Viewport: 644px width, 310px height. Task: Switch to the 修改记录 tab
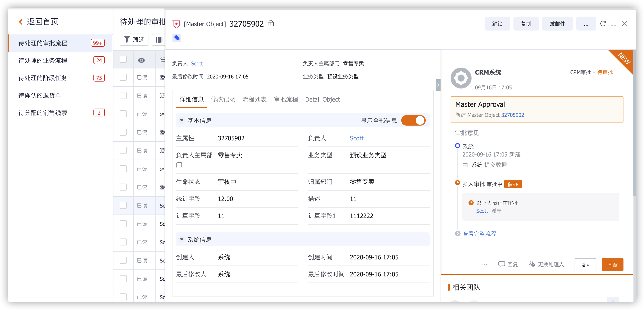[223, 100]
